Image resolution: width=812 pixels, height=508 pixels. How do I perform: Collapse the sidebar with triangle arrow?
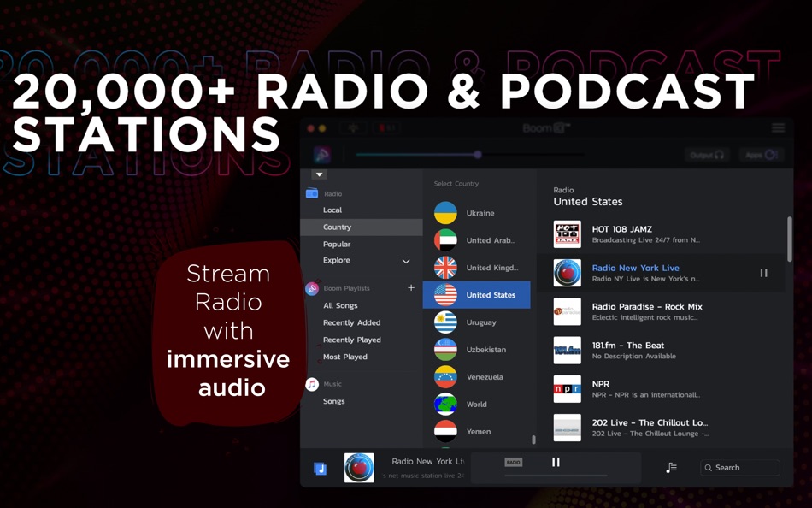[x=319, y=174]
